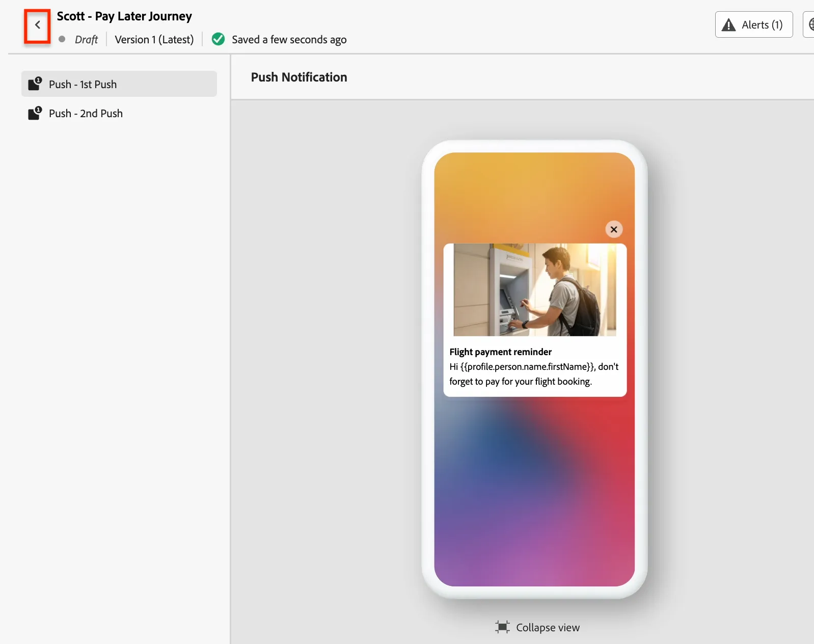Click the Push Notification heading
814x644 pixels.
(x=299, y=77)
